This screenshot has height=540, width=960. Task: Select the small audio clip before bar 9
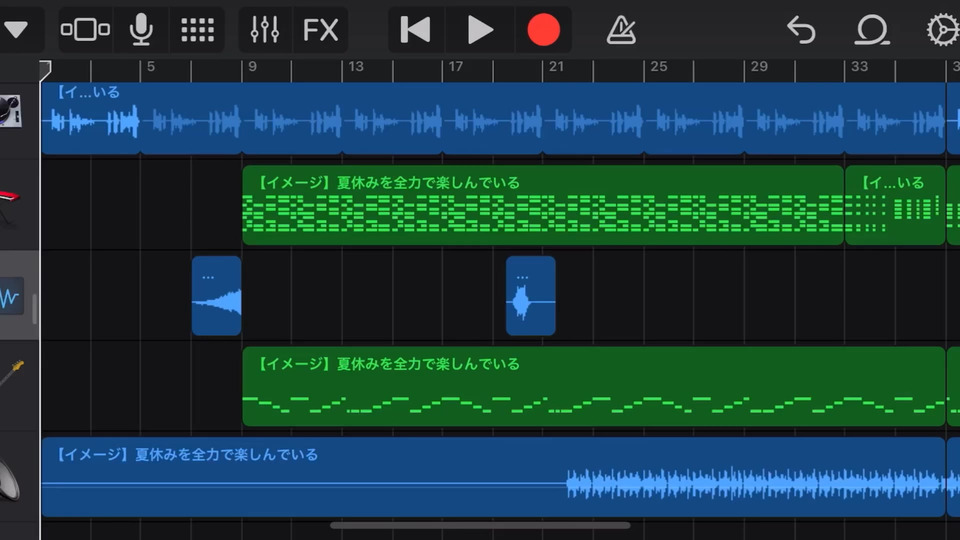point(216,296)
